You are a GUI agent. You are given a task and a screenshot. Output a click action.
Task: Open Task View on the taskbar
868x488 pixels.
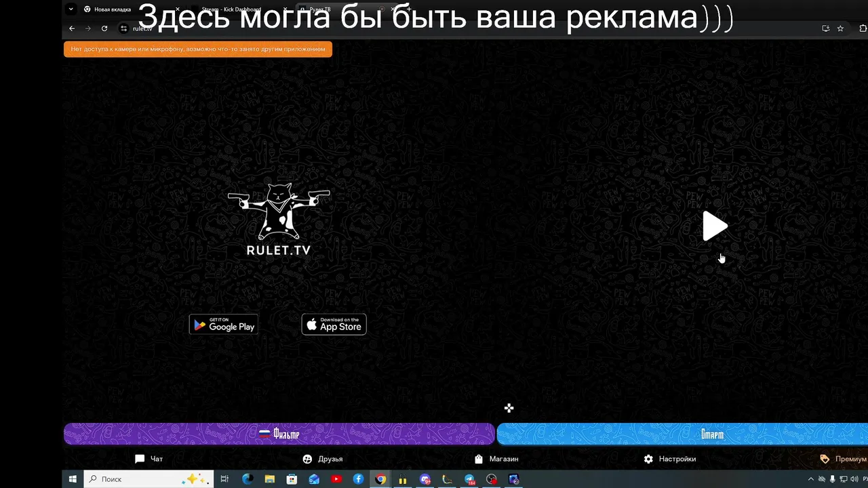point(225,479)
